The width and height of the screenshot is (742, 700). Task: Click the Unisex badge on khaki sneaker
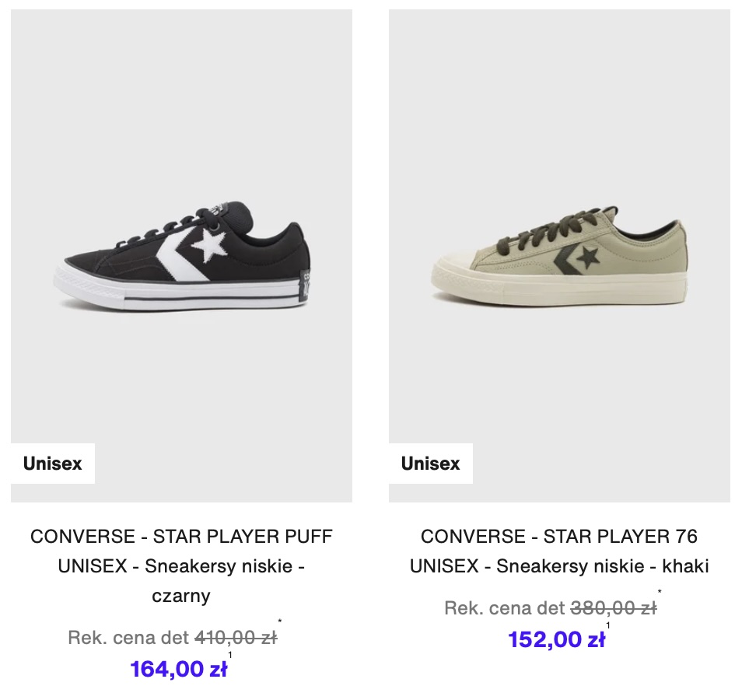click(x=431, y=464)
